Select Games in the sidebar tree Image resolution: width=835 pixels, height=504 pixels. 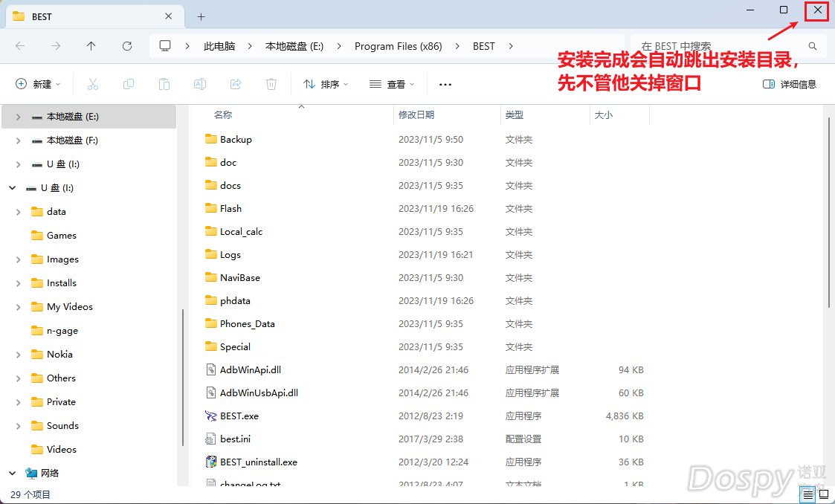[62, 235]
